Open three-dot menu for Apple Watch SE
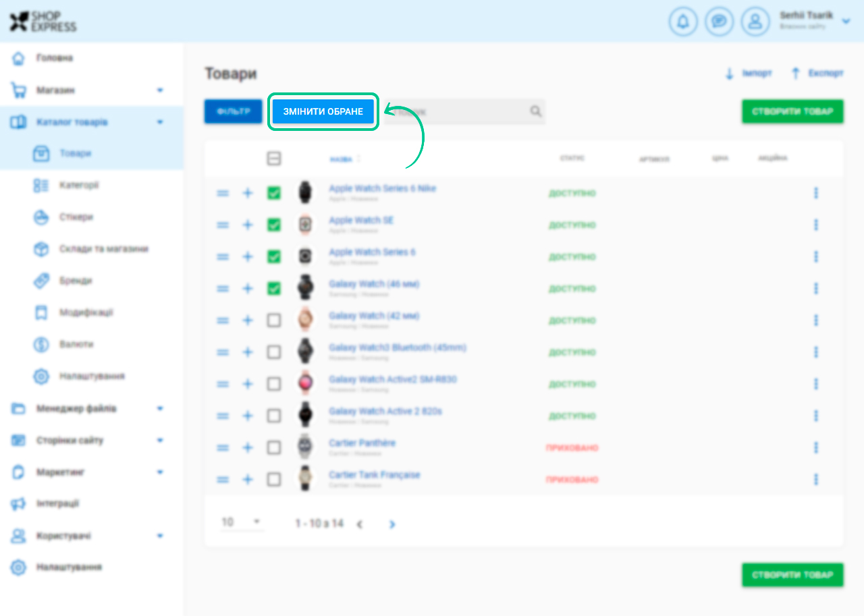Image resolution: width=864 pixels, height=616 pixels. click(816, 225)
